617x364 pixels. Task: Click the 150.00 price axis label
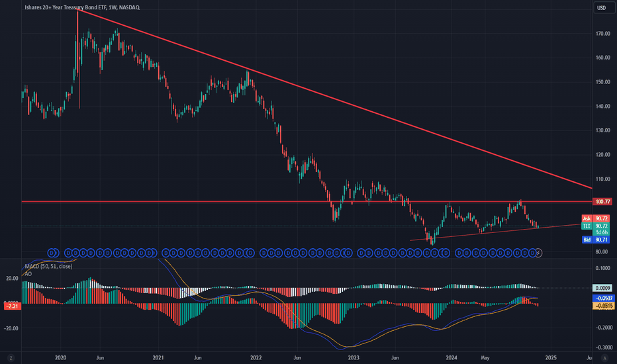pos(602,82)
